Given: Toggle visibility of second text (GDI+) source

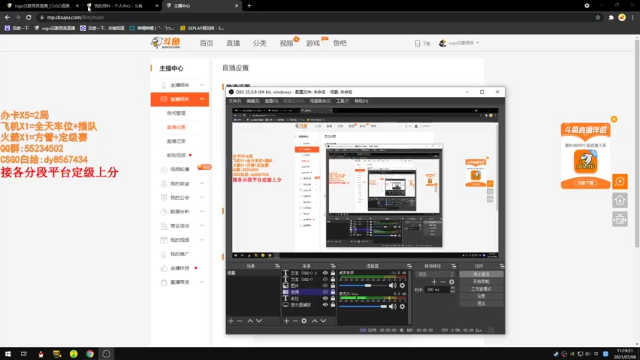Looking at the screenshot, I should 325,279.
